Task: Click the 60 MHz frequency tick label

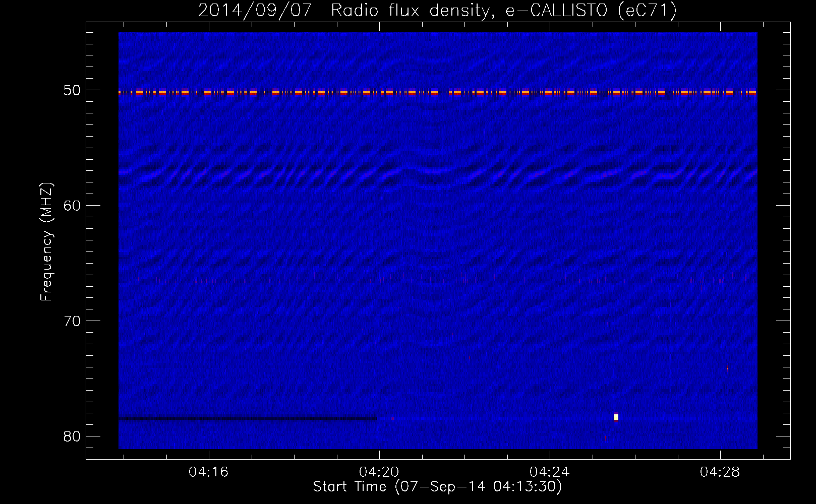Action: pos(72,206)
